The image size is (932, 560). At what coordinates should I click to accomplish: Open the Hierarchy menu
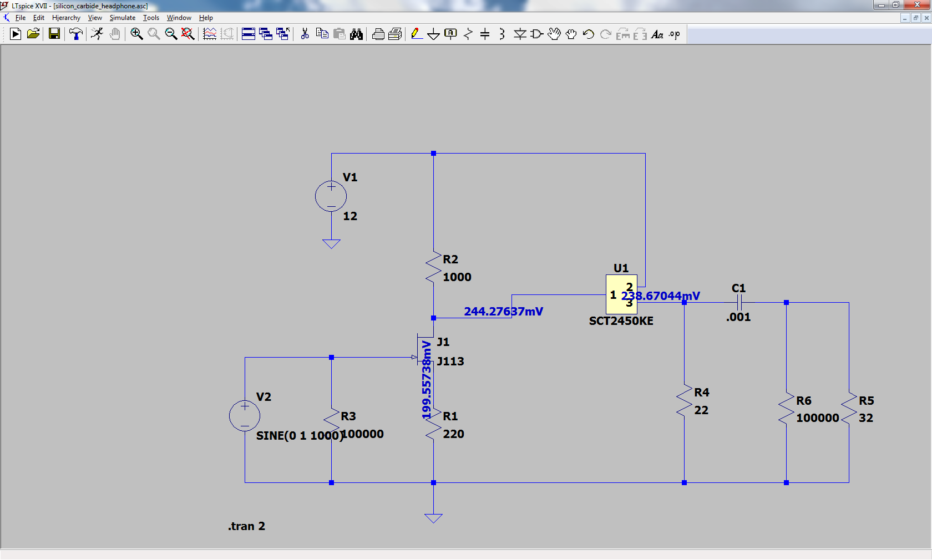pyautogui.click(x=66, y=18)
